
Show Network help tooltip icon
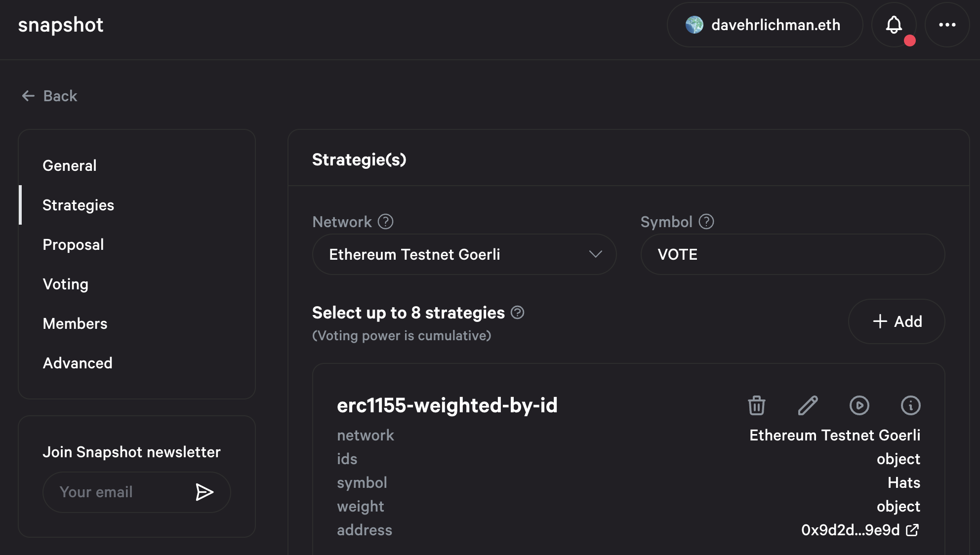tap(385, 222)
